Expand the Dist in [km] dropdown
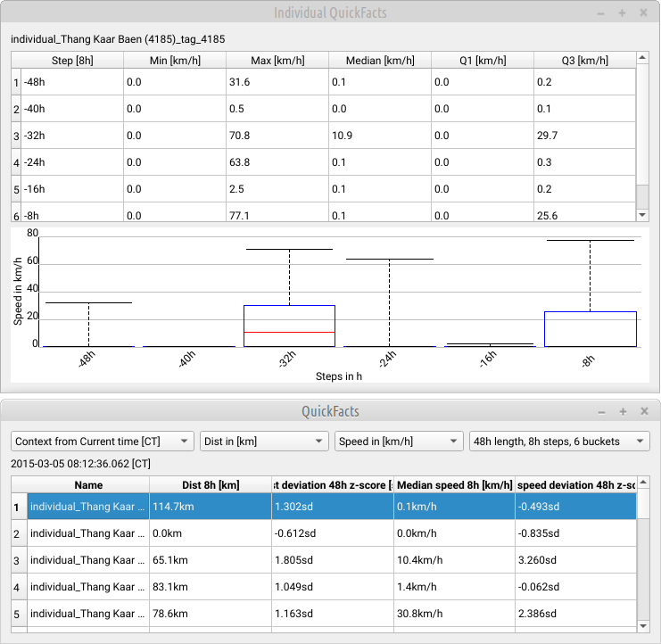Screen dimensions: 661x644 (x=264, y=442)
